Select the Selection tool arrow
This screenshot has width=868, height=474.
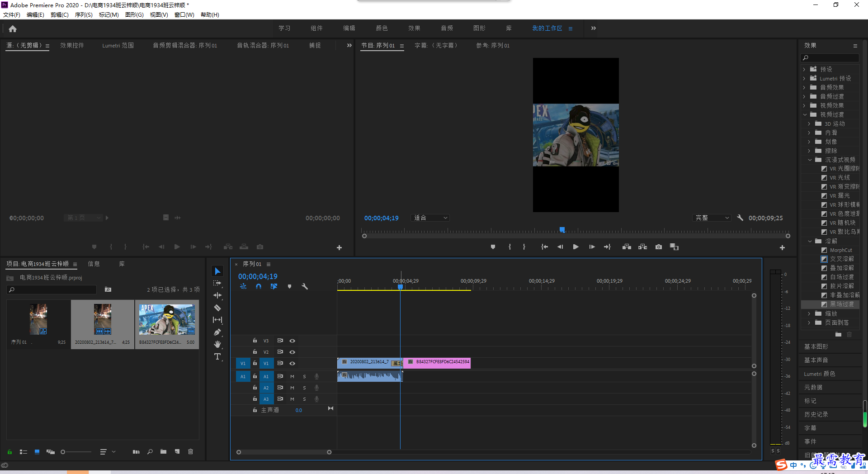tap(217, 271)
